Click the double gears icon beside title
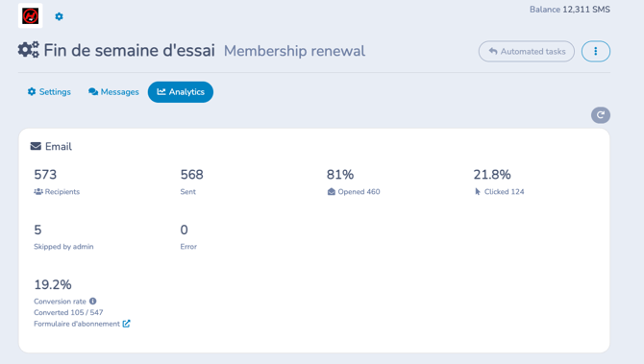This screenshot has height=364, width=644. 28,50
